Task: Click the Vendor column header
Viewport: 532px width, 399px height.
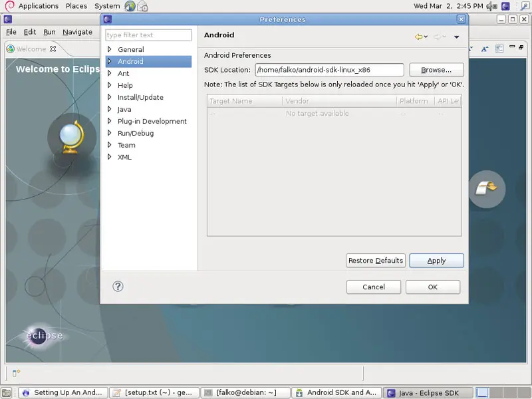Action: (339, 101)
